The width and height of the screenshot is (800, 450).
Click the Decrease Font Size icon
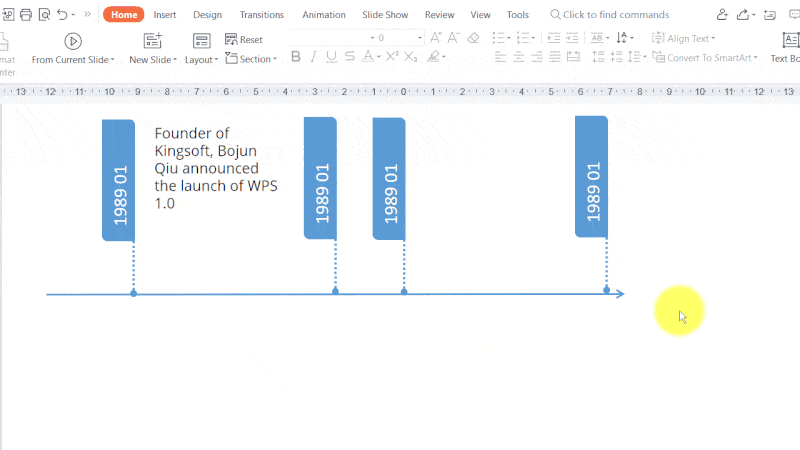[453, 38]
